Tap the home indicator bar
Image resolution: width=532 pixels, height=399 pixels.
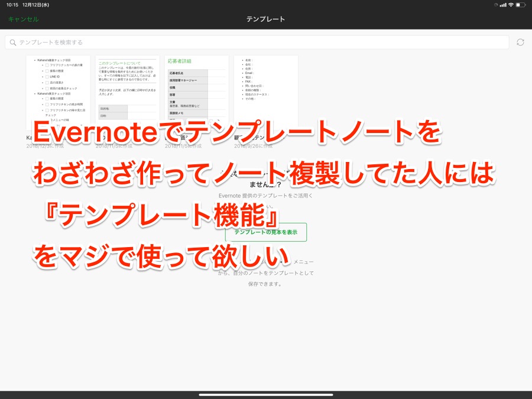(x=266, y=395)
